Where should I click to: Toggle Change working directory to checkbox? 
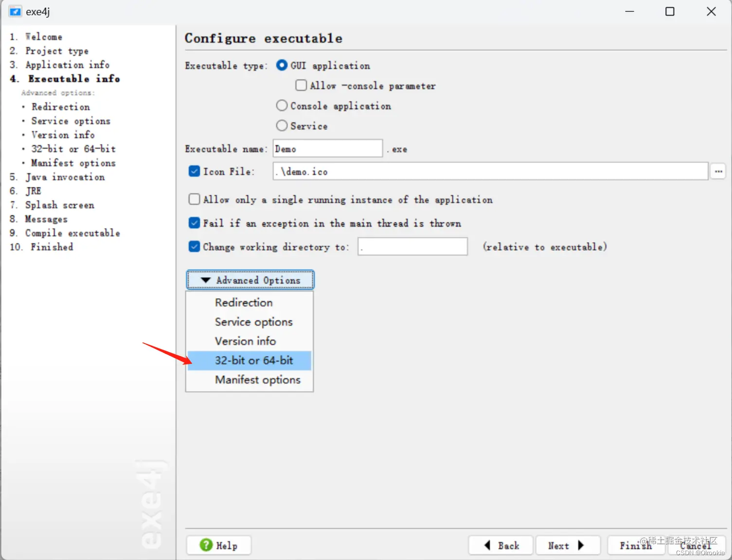click(x=194, y=246)
